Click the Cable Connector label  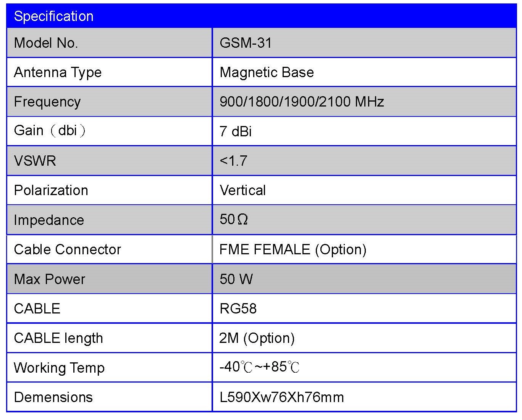pyautogui.click(x=67, y=249)
